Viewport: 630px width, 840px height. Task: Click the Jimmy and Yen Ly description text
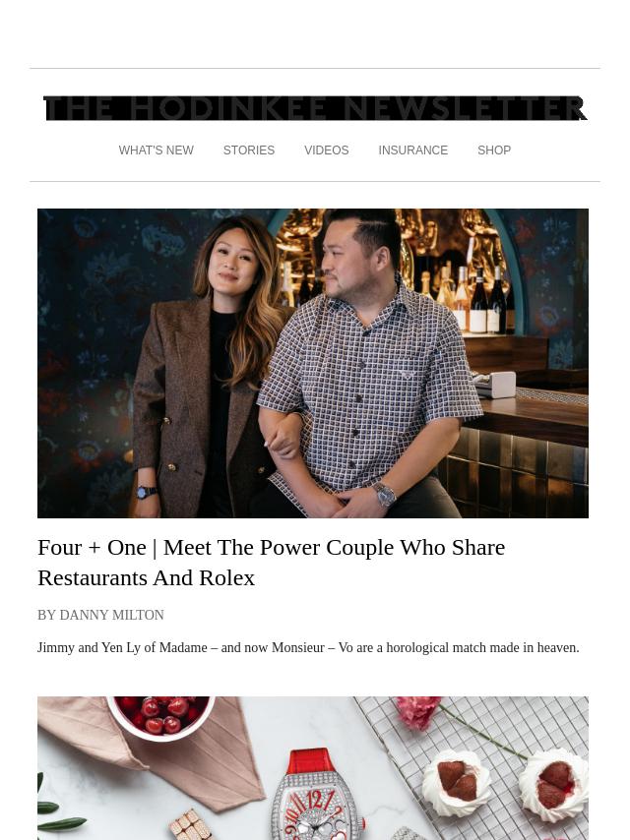click(x=308, y=647)
